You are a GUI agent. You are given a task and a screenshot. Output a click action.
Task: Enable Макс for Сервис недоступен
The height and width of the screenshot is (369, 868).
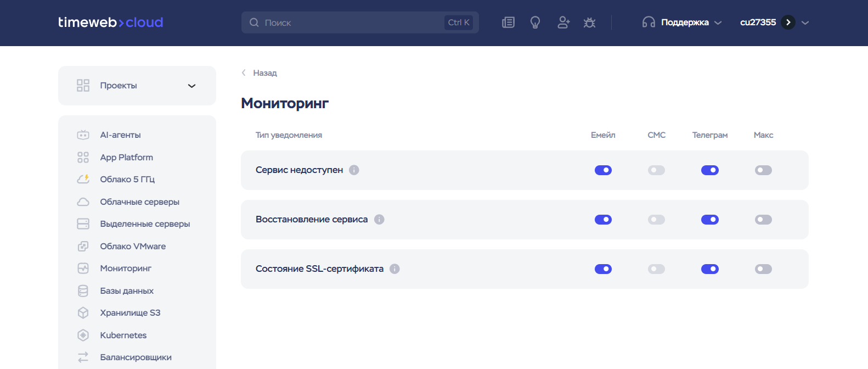tap(763, 170)
